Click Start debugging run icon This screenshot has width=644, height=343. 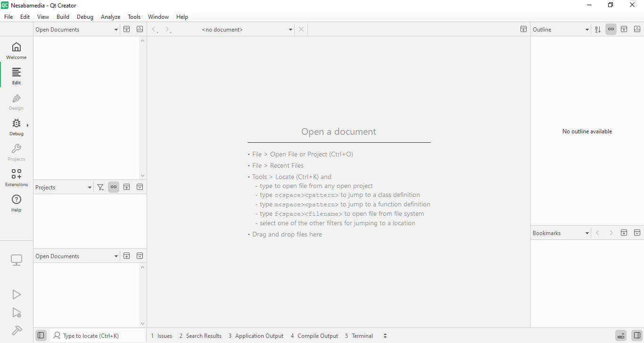[x=17, y=313]
